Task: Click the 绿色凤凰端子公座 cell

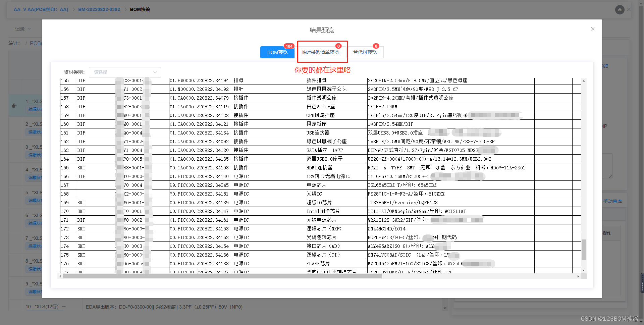Action: point(336,142)
